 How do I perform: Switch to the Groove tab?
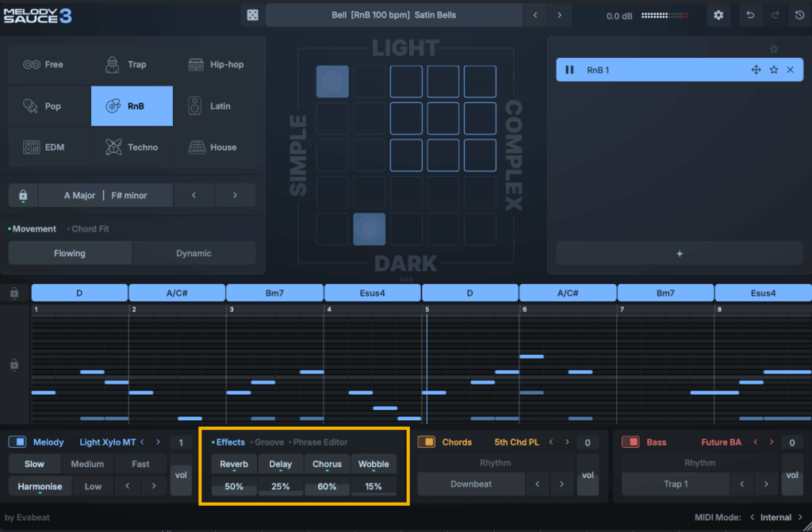pyautogui.click(x=270, y=442)
